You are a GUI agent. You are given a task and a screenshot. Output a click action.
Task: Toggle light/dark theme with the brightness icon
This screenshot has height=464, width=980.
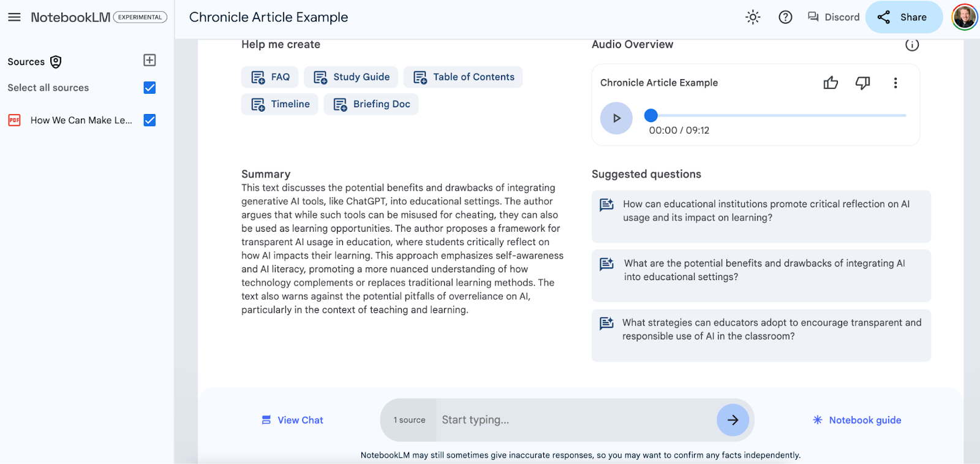pyautogui.click(x=752, y=17)
